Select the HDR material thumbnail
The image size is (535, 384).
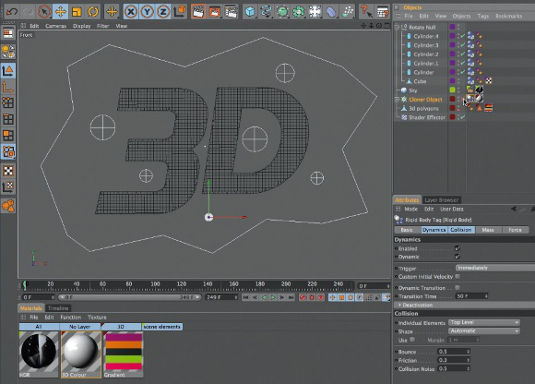tap(38, 354)
